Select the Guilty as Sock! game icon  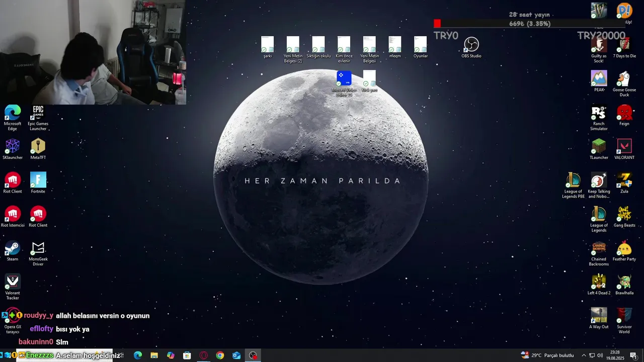[599, 50]
